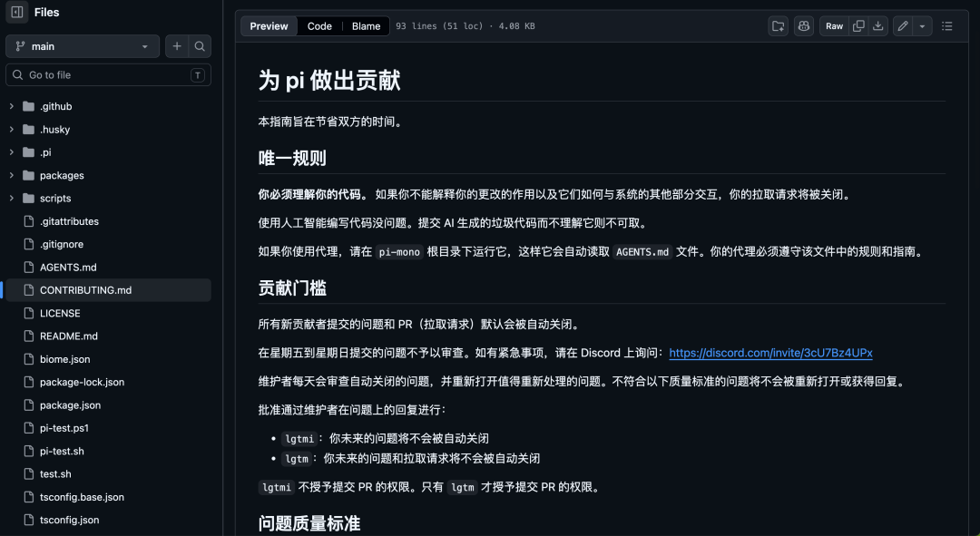Switch to the Blame tab
This screenshot has width=980, height=536.
pos(366,26)
